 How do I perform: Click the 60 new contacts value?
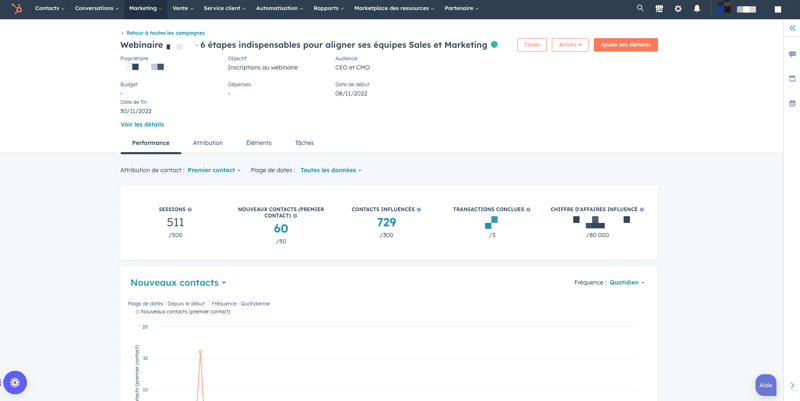(x=281, y=229)
